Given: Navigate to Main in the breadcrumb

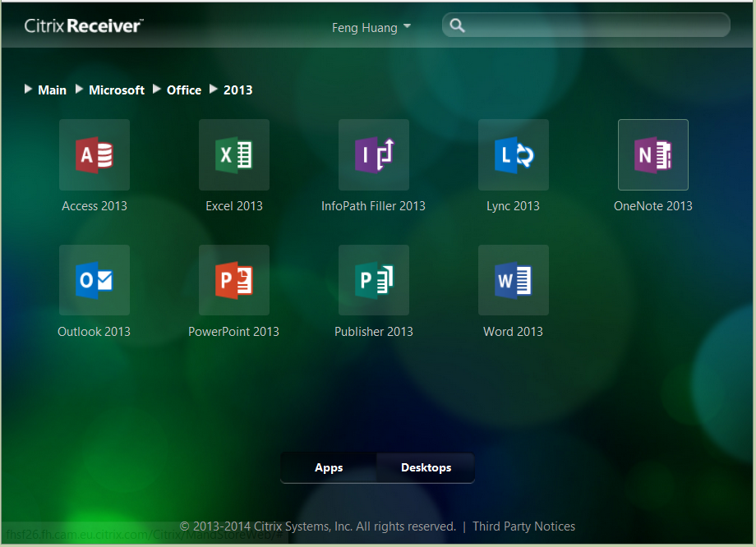Looking at the screenshot, I should 52,90.
